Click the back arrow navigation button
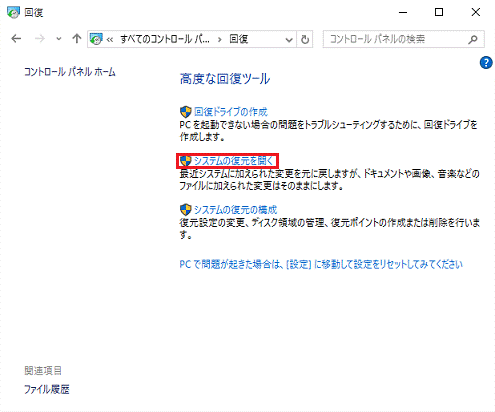This screenshot has width=495, height=412. [x=16, y=39]
